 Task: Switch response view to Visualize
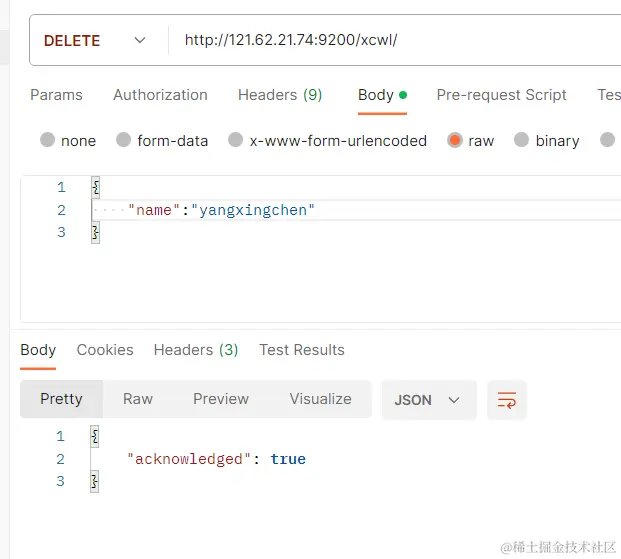point(320,399)
